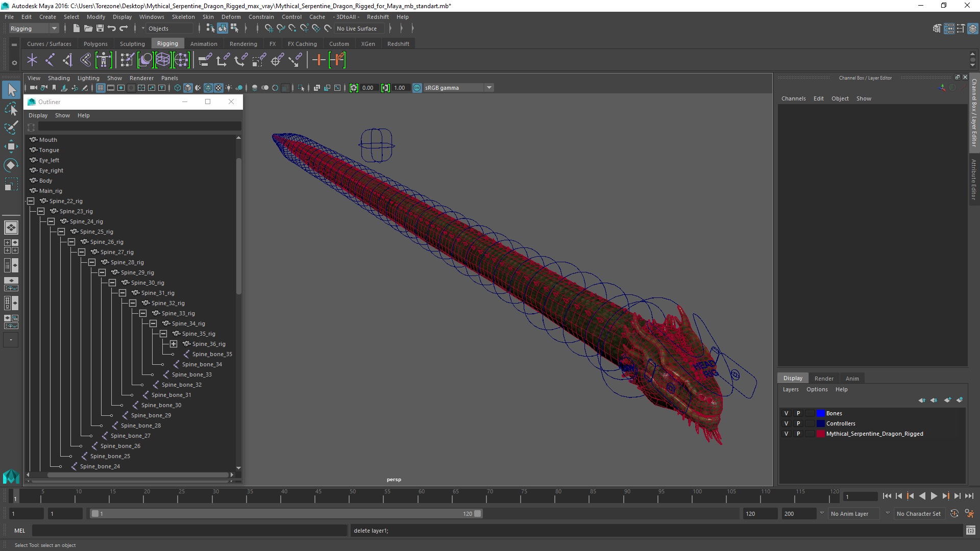Viewport: 980px width, 551px height.
Task: Collapse the Spine_22_rig hierarchy
Action: coord(31,201)
